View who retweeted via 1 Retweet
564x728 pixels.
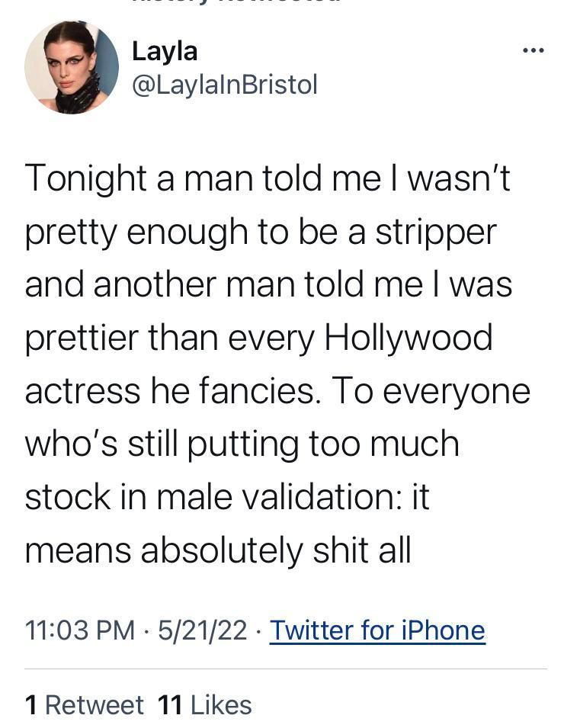(x=84, y=704)
